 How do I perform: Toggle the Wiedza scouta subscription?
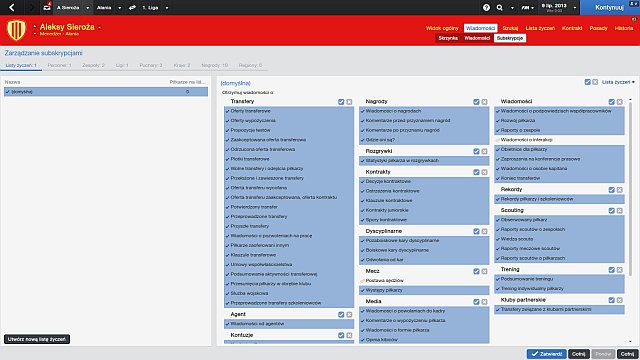(x=559, y=239)
